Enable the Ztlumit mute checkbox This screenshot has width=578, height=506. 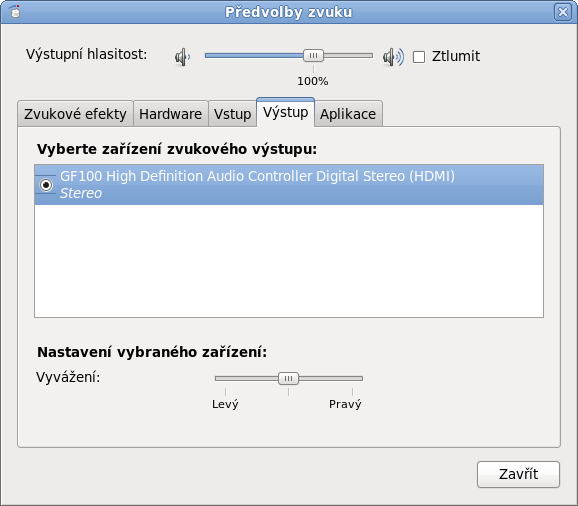pyautogui.click(x=419, y=57)
